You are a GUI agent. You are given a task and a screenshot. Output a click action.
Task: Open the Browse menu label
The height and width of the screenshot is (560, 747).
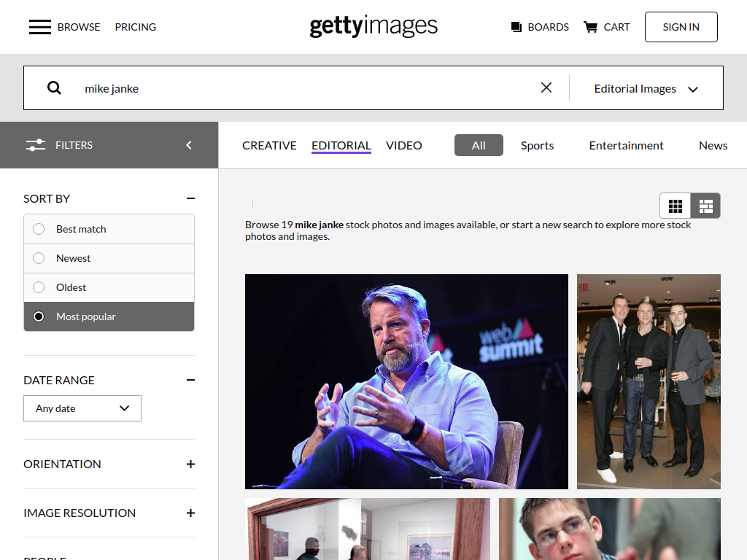pos(79,27)
